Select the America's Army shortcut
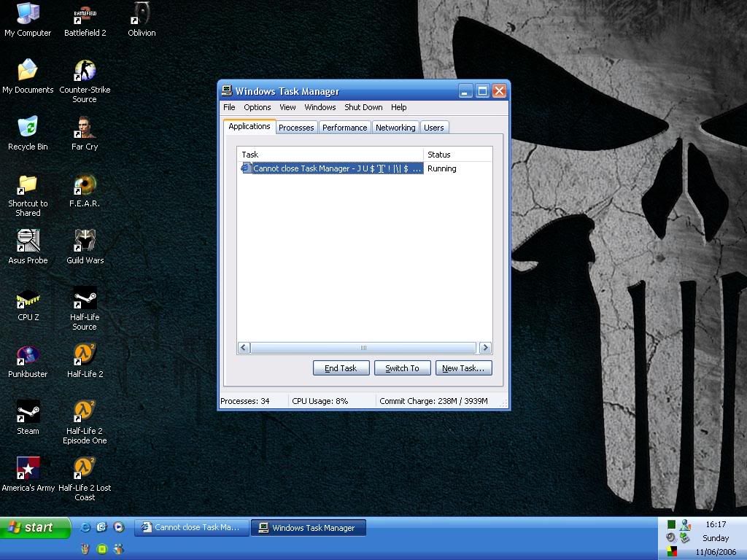This screenshot has width=747, height=560. tap(28, 474)
